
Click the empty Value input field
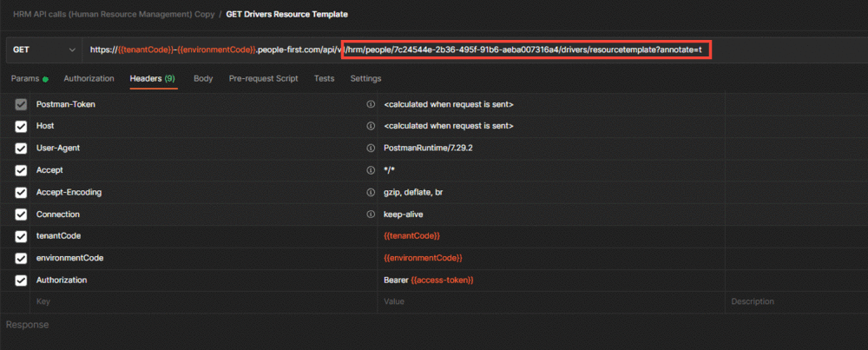pyautogui.click(x=551, y=302)
